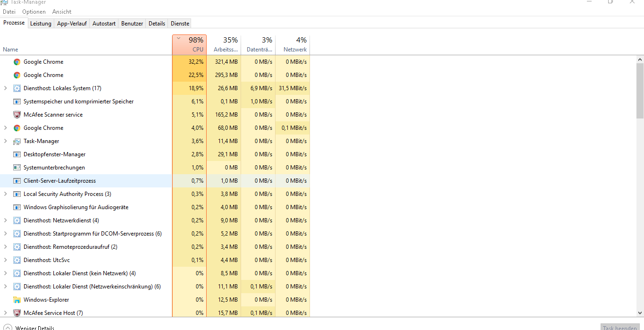Expand the Diensthost: Netzwerkdienst (4) group
The width and height of the screenshot is (644, 330).
[5, 220]
